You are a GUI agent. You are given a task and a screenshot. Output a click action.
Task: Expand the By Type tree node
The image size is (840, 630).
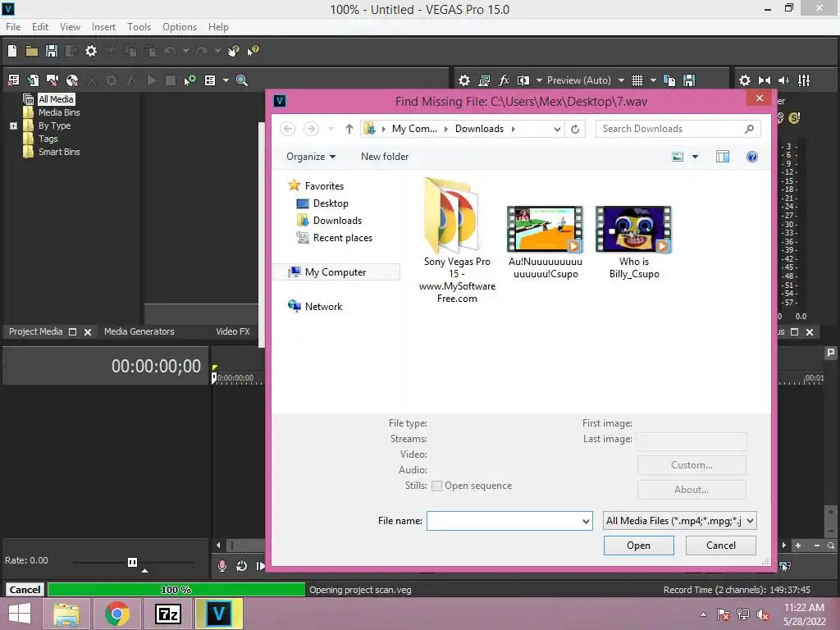point(13,126)
